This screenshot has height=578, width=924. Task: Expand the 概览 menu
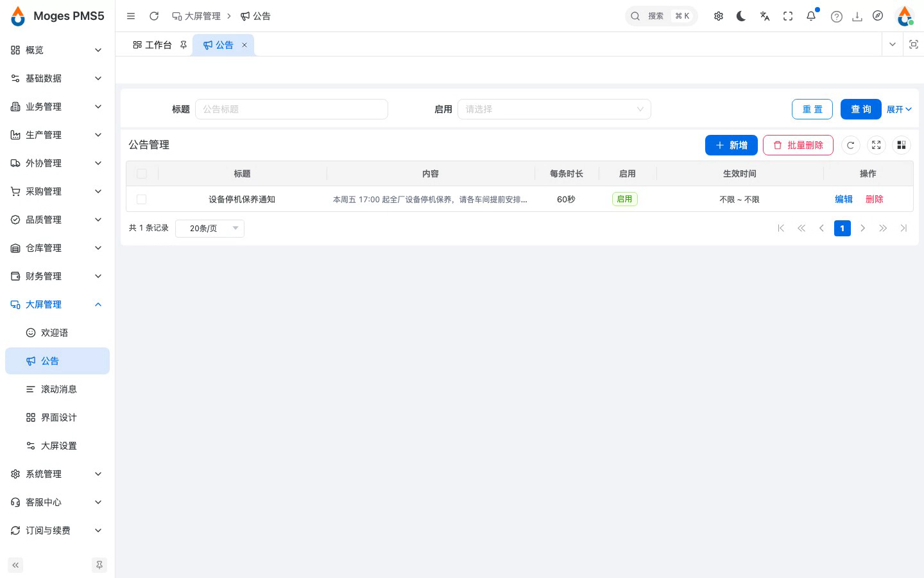57,50
